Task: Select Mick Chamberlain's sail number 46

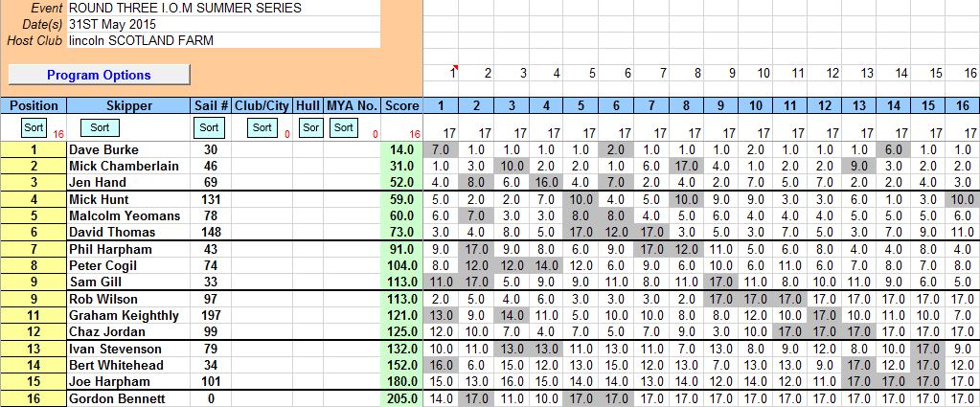Action: pos(211,167)
